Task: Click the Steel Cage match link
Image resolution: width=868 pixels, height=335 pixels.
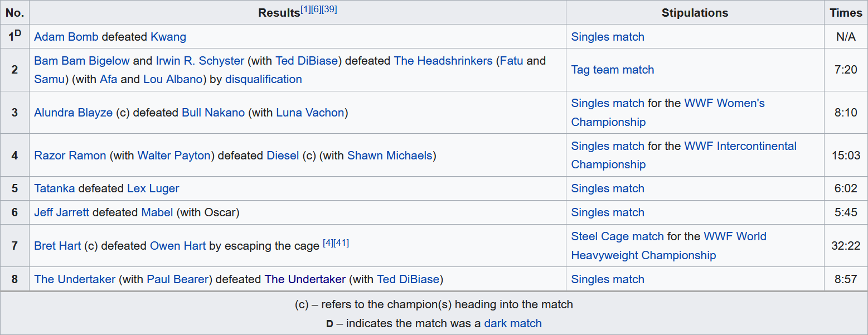Action: (x=617, y=236)
